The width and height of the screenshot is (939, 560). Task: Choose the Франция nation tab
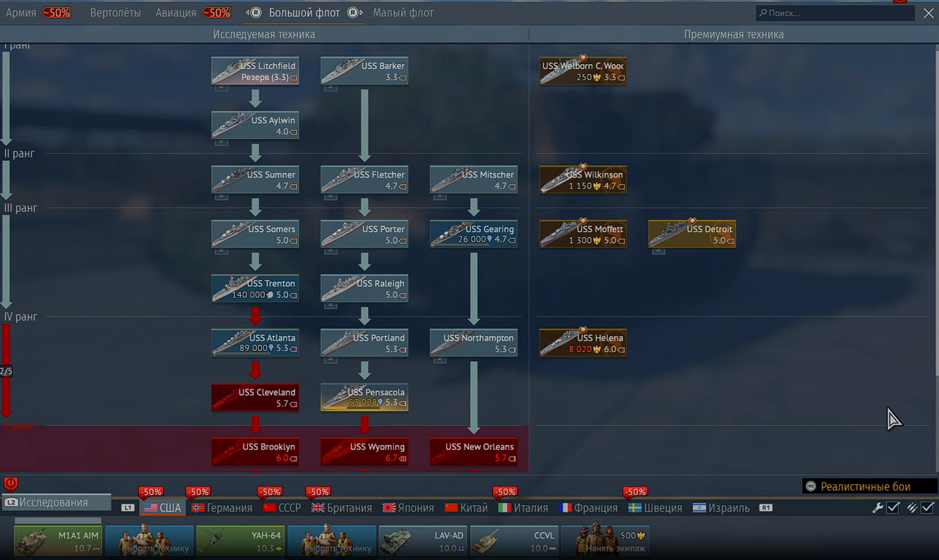pos(588,508)
